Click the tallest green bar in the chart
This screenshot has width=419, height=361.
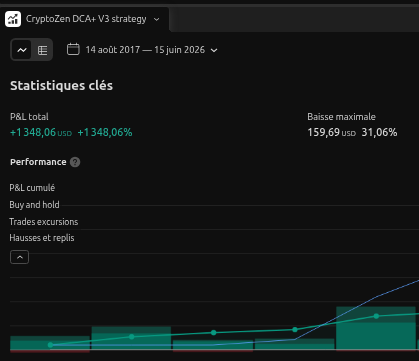(376, 328)
